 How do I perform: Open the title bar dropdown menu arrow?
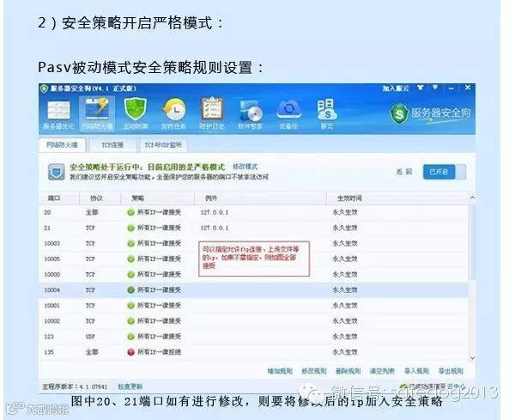click(x=435, y=88)
